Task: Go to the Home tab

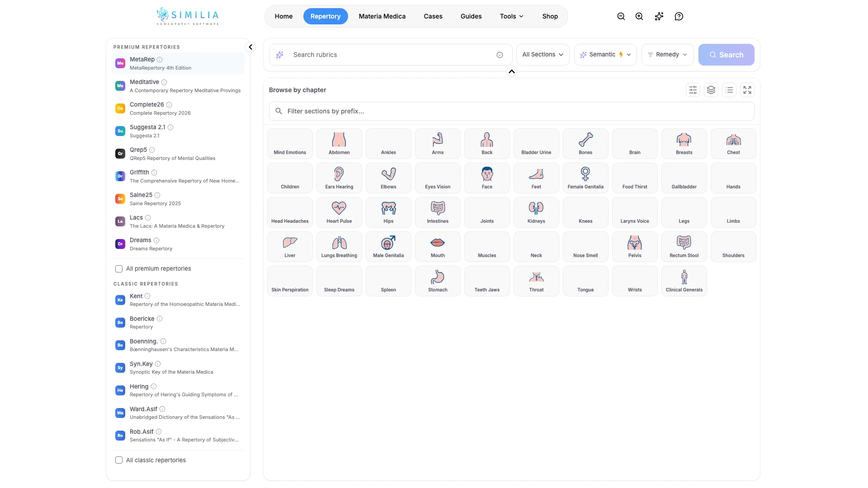Action: (283, 16)
